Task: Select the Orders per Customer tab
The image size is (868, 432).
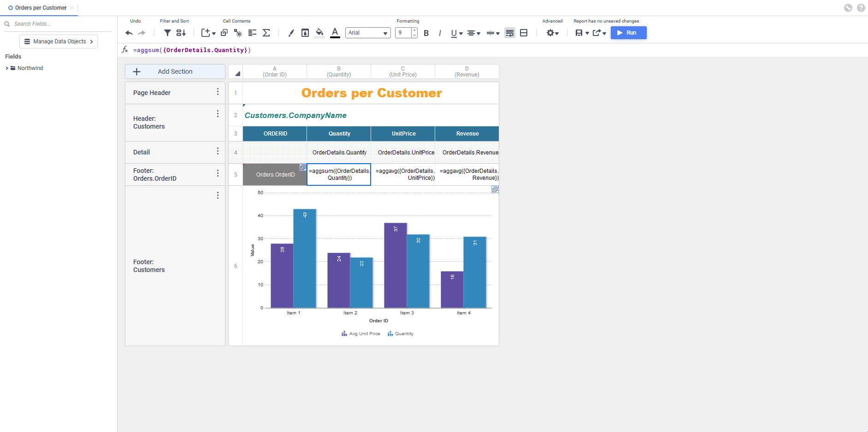Action: pos(41,8)
